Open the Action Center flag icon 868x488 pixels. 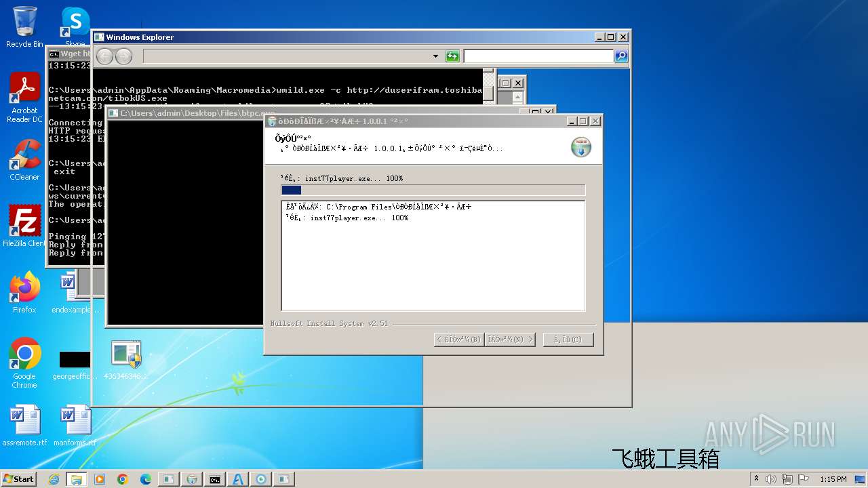804,479
